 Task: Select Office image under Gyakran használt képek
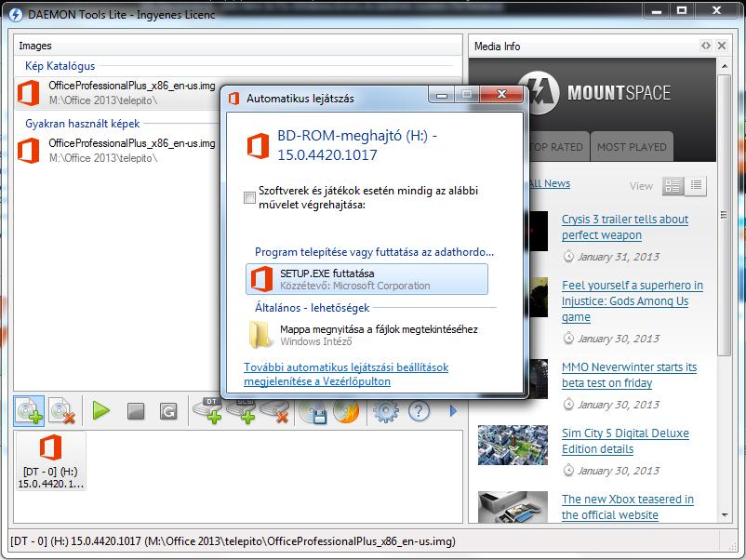click(116, 151)
